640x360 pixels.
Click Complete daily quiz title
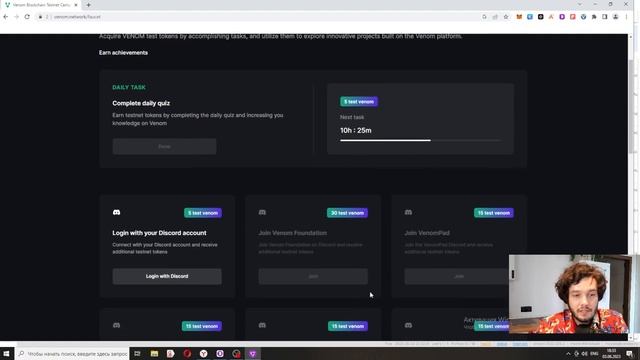141,103
